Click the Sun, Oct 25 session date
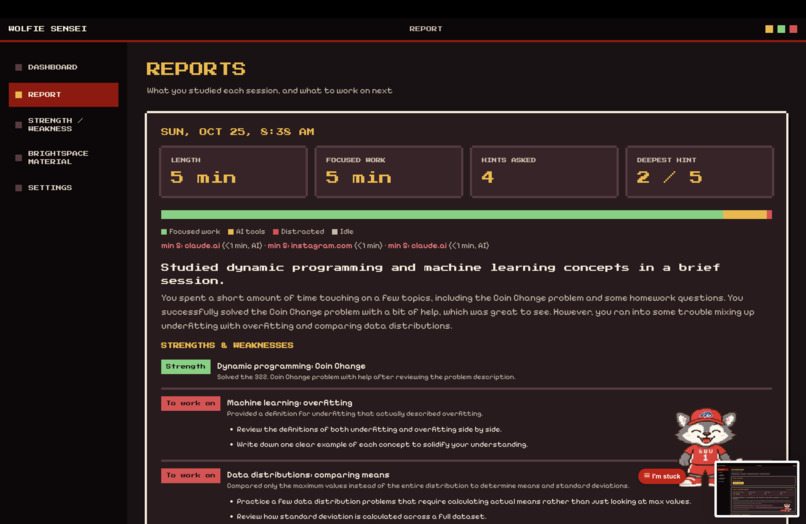 pyautogui.click(x=237, y=132)
